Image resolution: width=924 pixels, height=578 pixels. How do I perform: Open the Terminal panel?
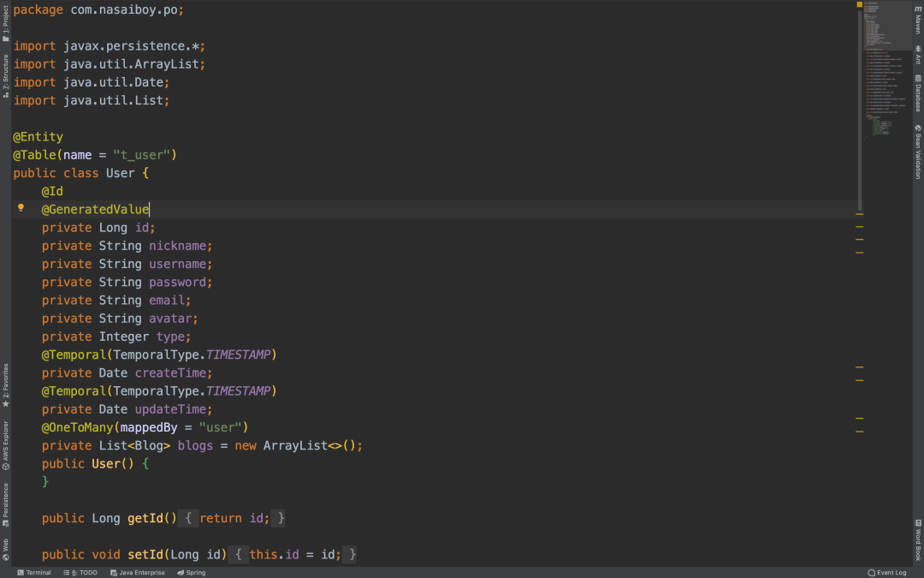click(x=34, y=572)
